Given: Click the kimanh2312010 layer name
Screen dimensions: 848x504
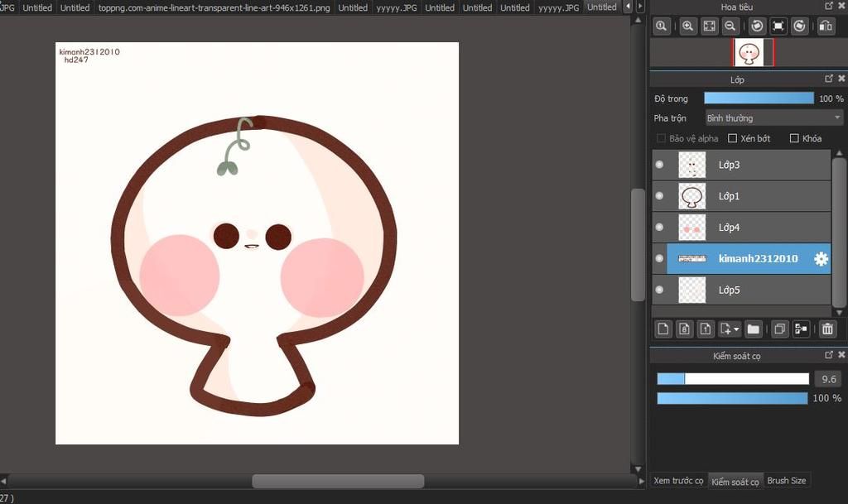Looking at the screenshot, I should [x=759, y=258].
